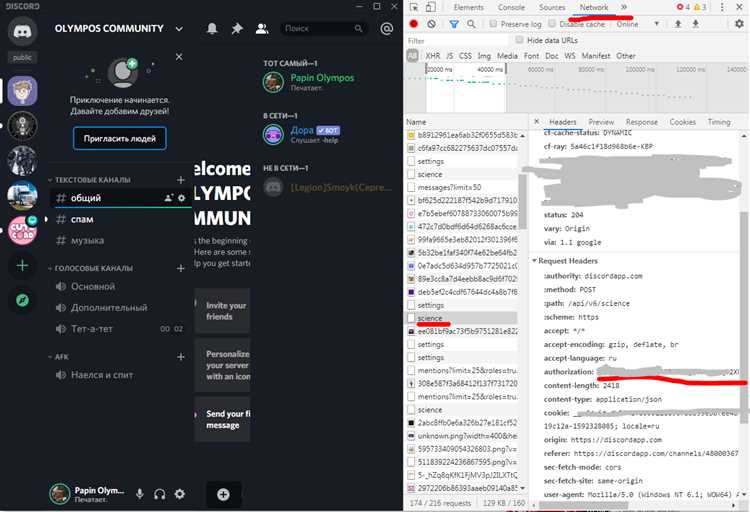This screenshot has height=512, width=750.
Task: Dismiss the invite friends card
Action: [x=179, y=57]
